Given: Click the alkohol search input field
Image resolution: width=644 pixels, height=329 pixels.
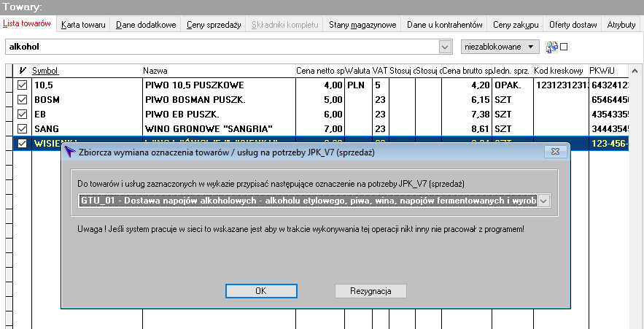Looking at the screenshot, I should 222,47.
